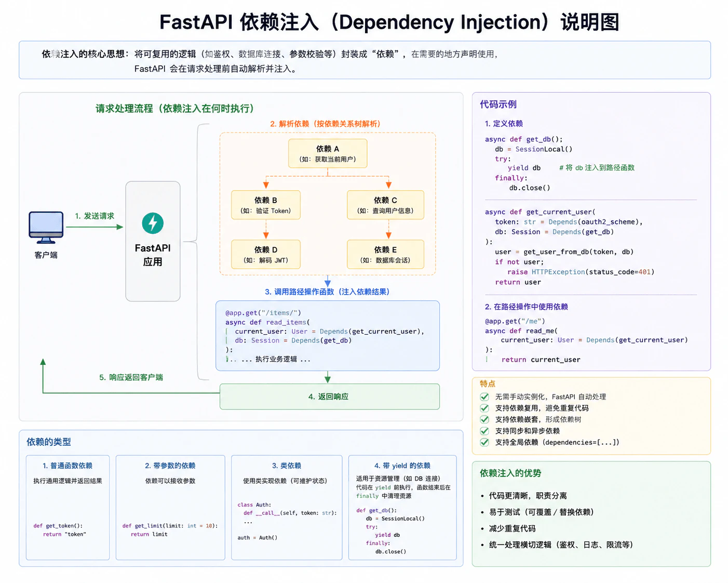This screenshot has height=583, width=728.
Task: Click the return current_user line
Action: click(x=541, y=360)
